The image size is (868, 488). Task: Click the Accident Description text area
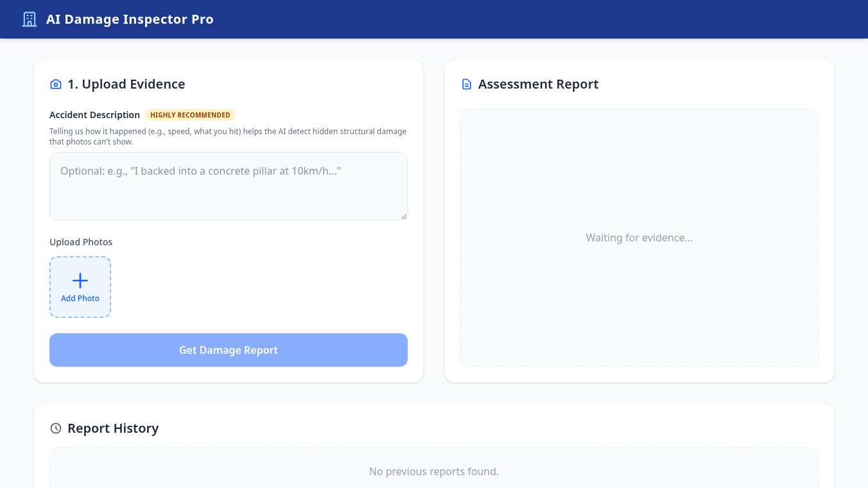click(229, 186)
